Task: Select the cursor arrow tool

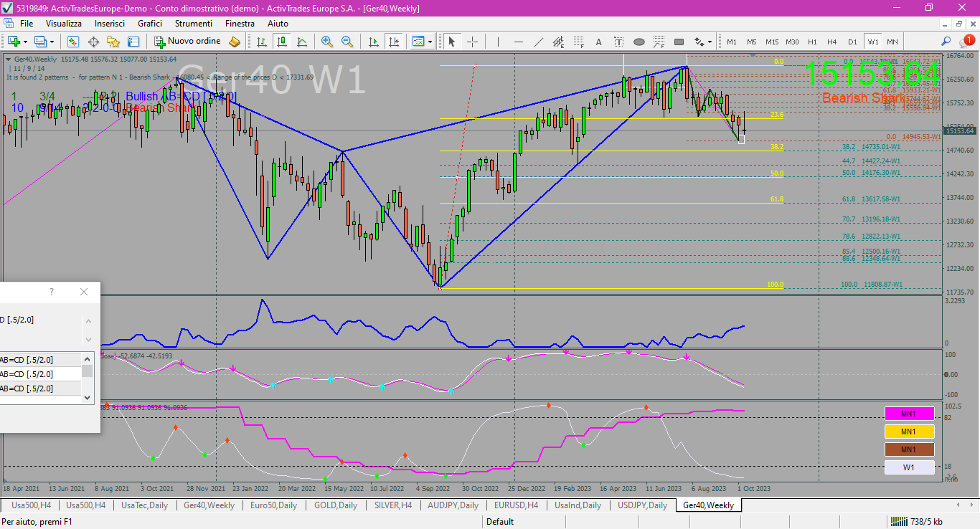Action: (x=452, y=42)
